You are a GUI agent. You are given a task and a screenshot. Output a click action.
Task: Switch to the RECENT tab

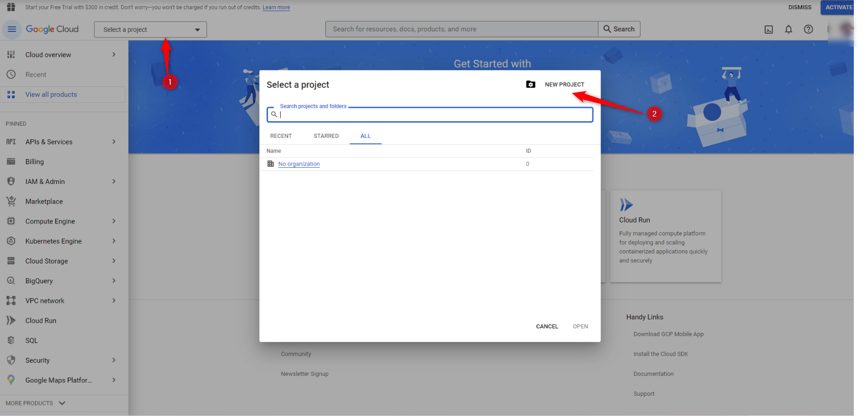(x=281, y=136)
